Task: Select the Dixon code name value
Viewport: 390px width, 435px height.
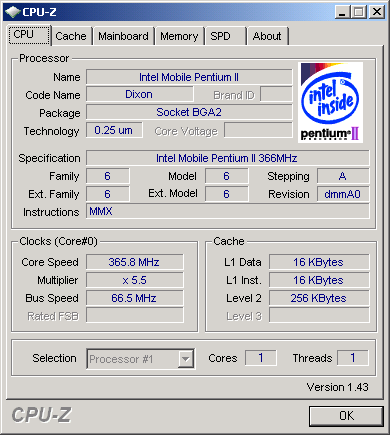Action: (x=139, y=94)
